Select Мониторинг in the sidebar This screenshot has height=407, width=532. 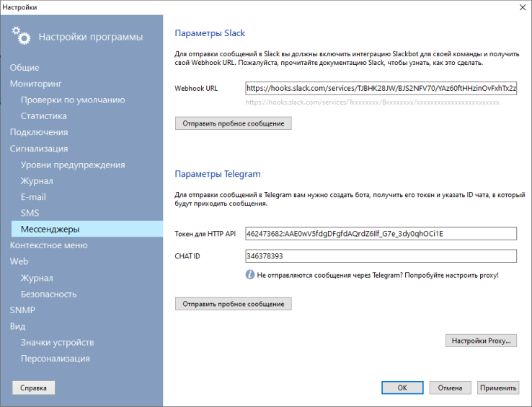point(35,84)
